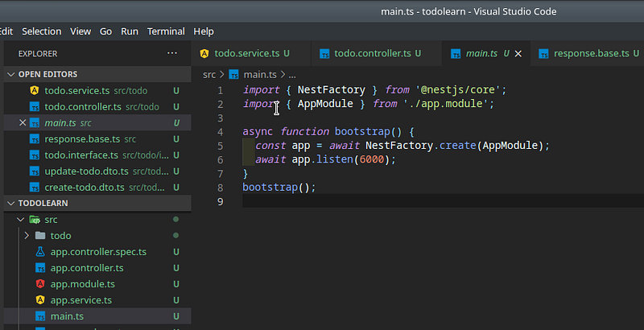Click the '@nestjs/core' import string

coord(459,90)
